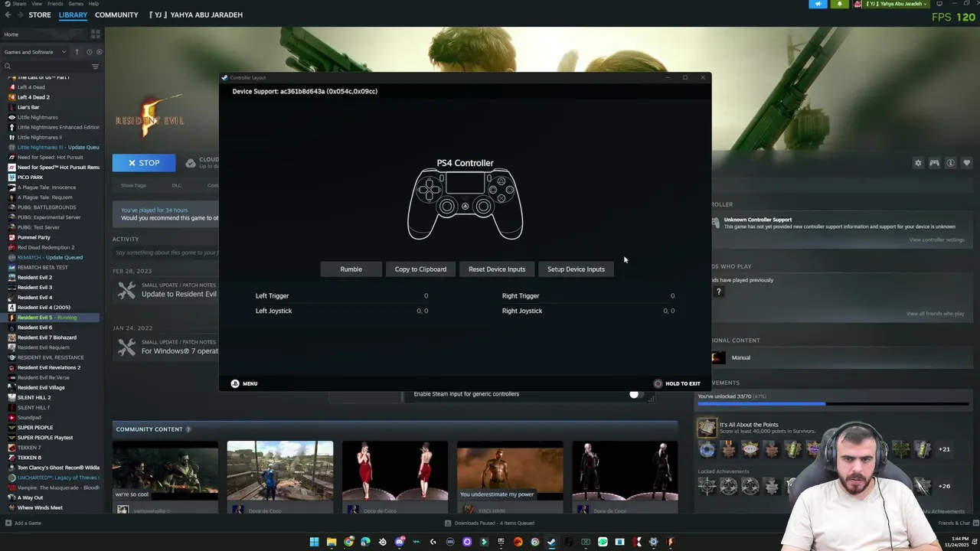Open View controller settings link

tap(936, 240)
